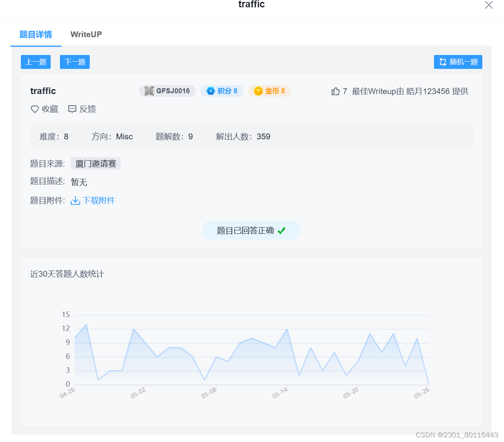This screenshot has height=442, width=504.
Task: Click the 05-14 axis label on the chart
Action: (280, 393)
